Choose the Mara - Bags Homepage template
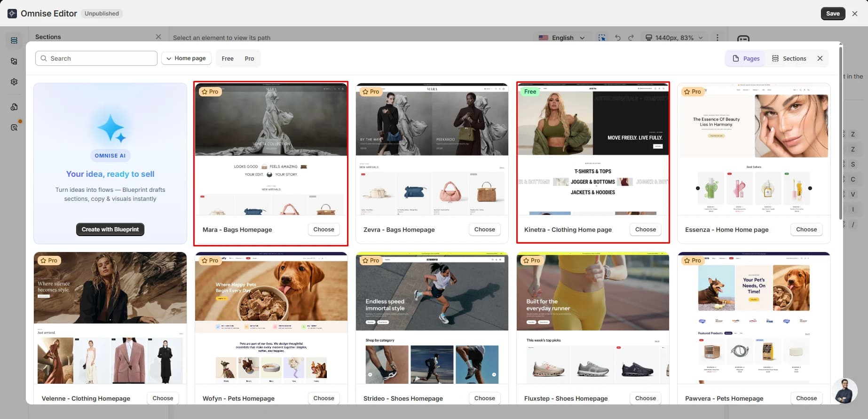This screenshot has width=868, height=419. pyautogui.click(x=324, y=229)
